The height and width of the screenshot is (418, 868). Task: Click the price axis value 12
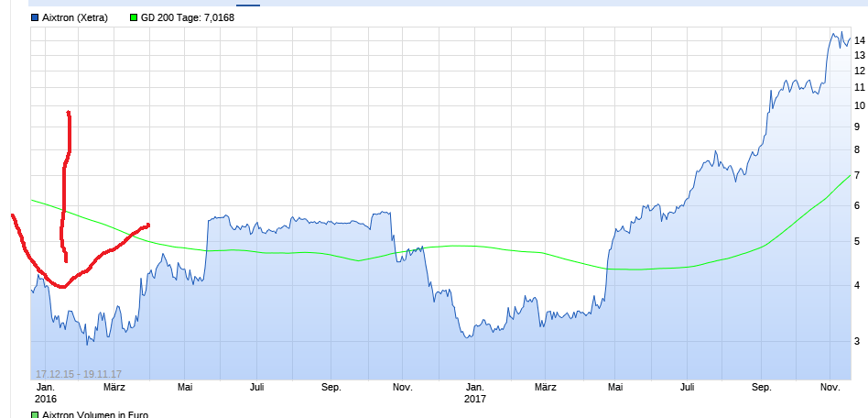(860, 71)
